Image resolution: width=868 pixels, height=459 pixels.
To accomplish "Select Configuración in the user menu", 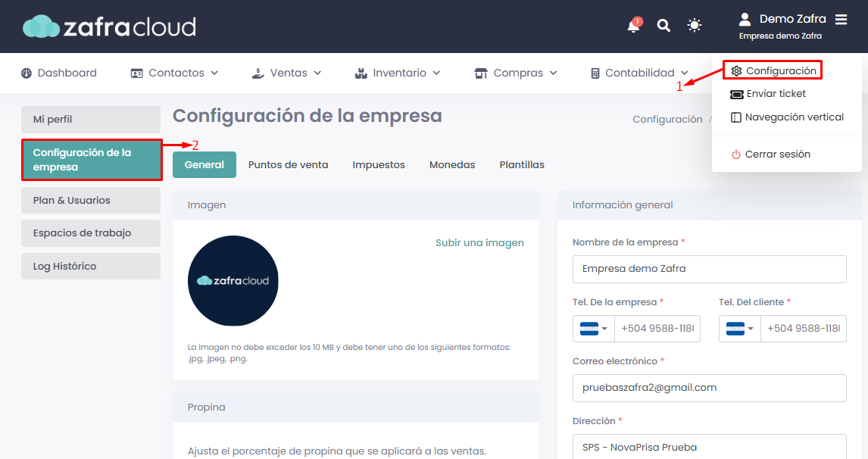I will 773,70.
